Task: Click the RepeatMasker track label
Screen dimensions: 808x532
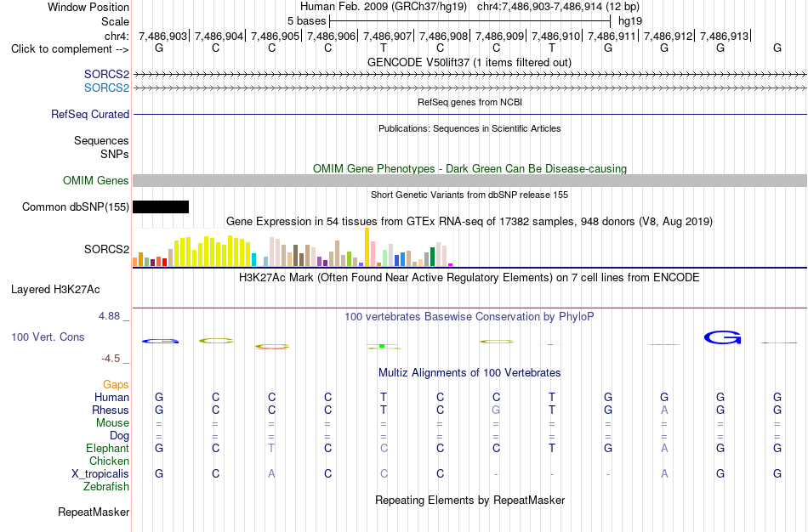Action: point(94,512)
